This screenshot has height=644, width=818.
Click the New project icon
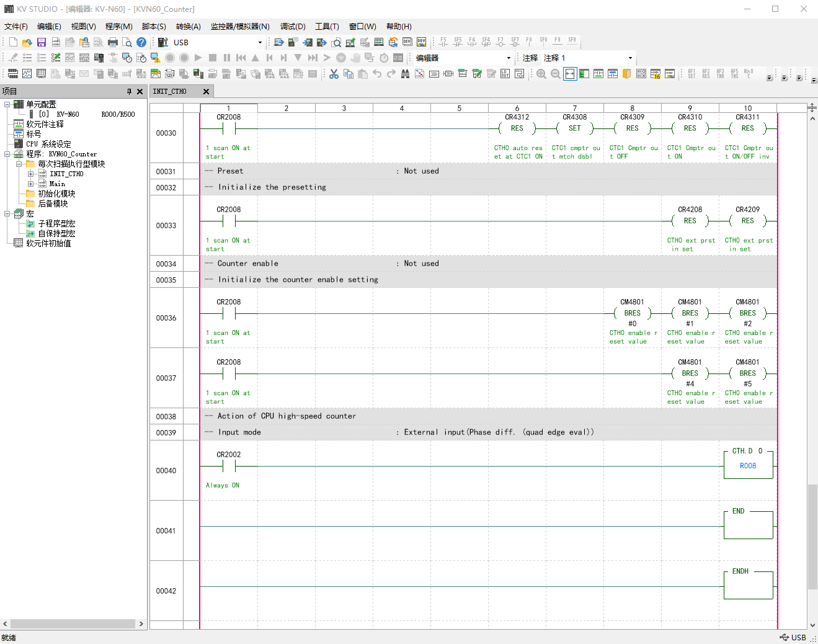(x=13, y=42)
